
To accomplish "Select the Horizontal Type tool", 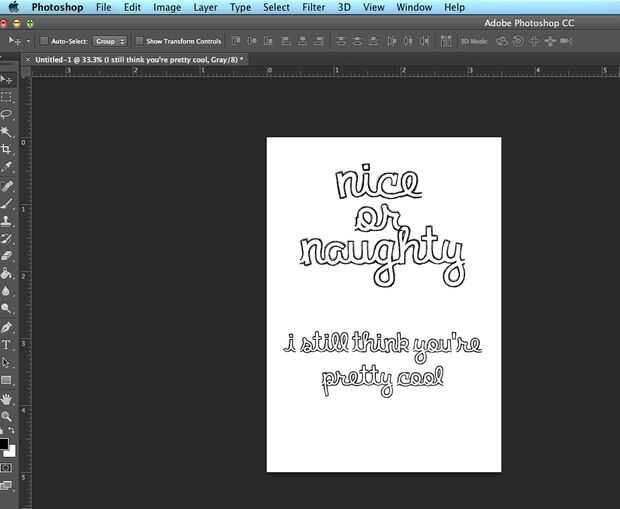I will tap(6, 344).
